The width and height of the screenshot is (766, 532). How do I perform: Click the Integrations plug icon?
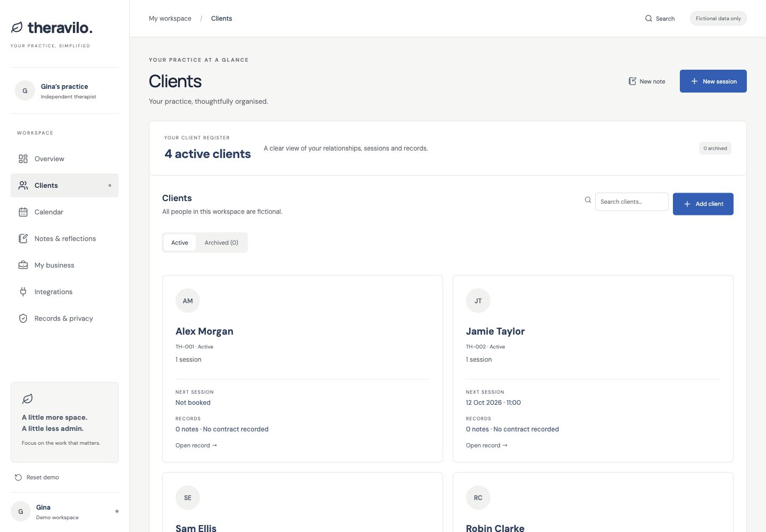23,292
